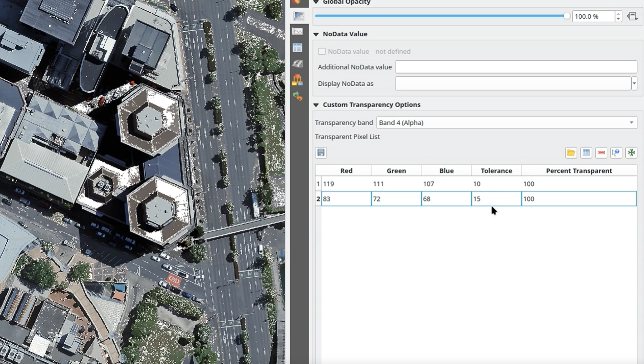
Task: Remove selected row with red minus
Action: point(601,153)
